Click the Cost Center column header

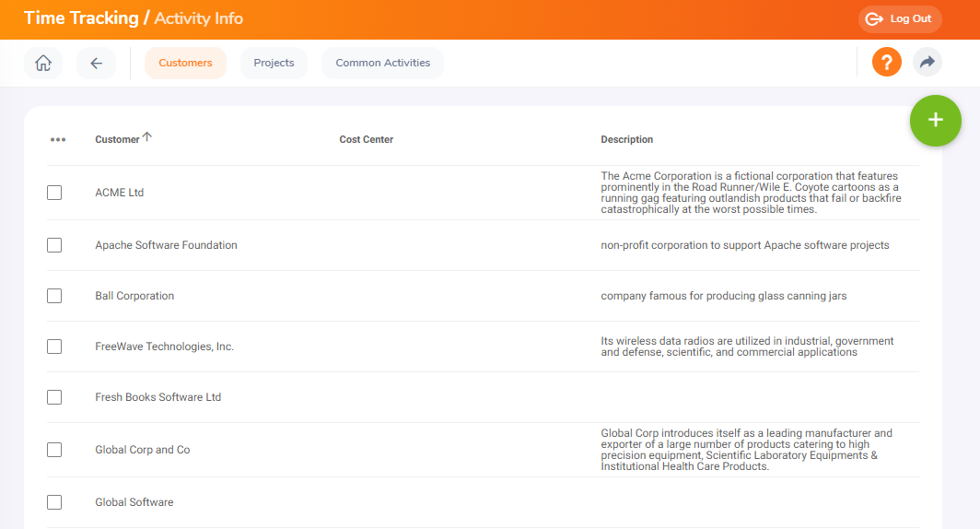[x=367, y=139]
